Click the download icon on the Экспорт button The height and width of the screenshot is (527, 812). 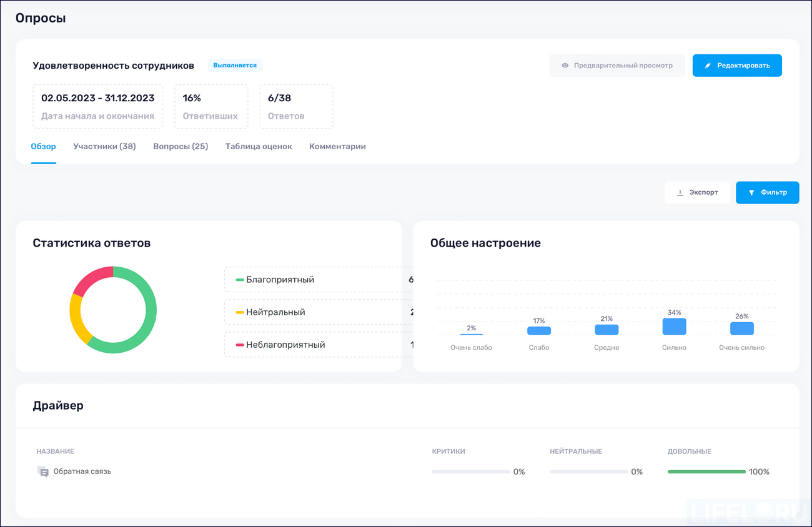point(681,192)
